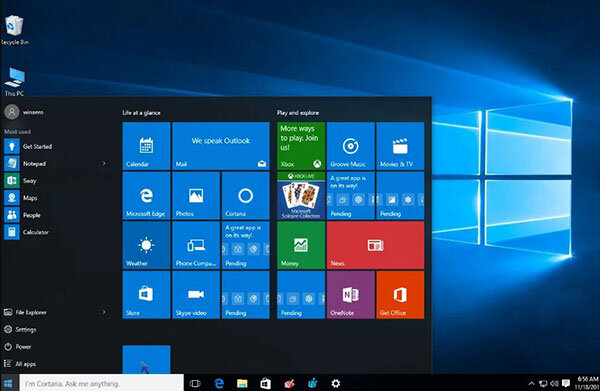Click the taskbar clock

(587, 383)
